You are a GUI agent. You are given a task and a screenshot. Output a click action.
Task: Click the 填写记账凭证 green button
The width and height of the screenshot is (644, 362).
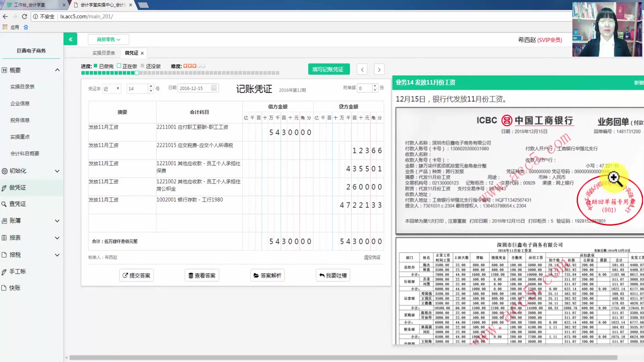[328, 69]
